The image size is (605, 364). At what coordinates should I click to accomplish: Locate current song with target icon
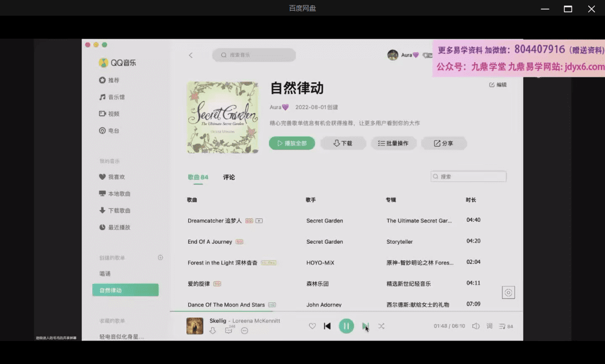click(x=508, y=292)
